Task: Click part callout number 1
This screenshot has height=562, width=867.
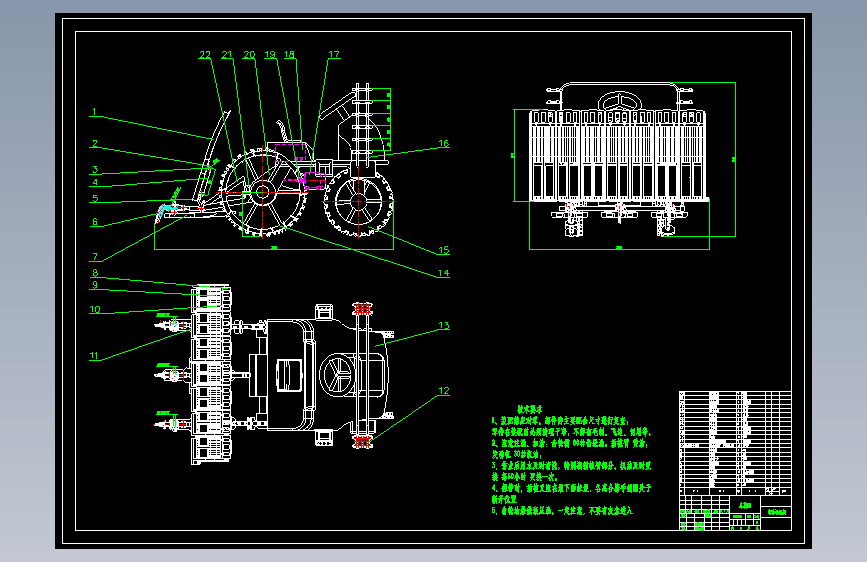Action: [x=94, y=112]
